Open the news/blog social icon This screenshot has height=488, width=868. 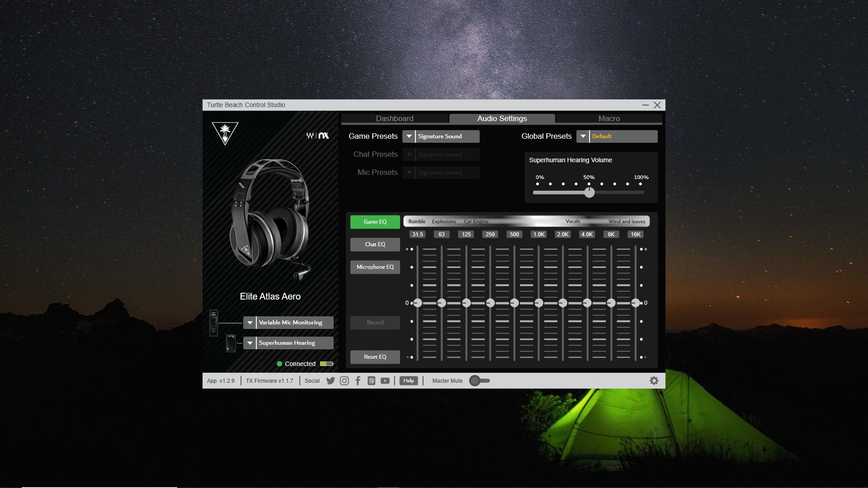pyautogui.click(x=372, y=380)
